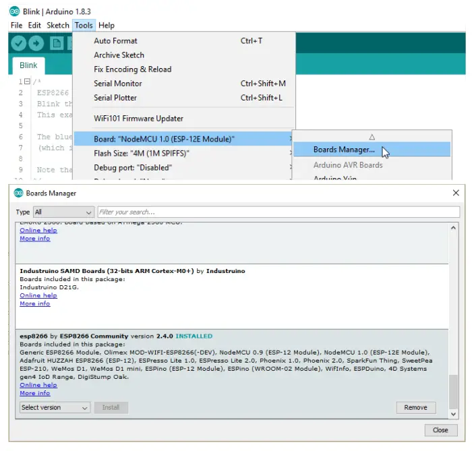Viewport: 476px width, 451px height.
Task: Click the boards list scrollbar thumb
Action: point(453,392)
